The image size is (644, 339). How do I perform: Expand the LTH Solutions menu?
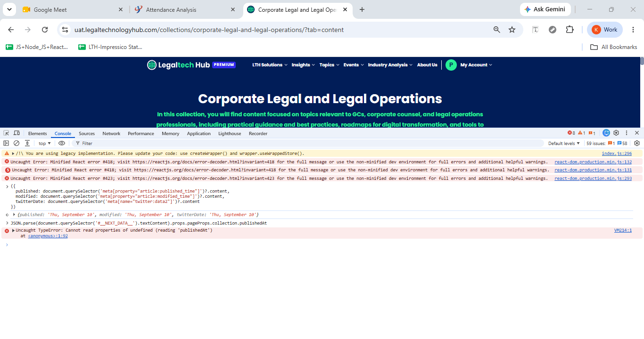click(270, 65)
